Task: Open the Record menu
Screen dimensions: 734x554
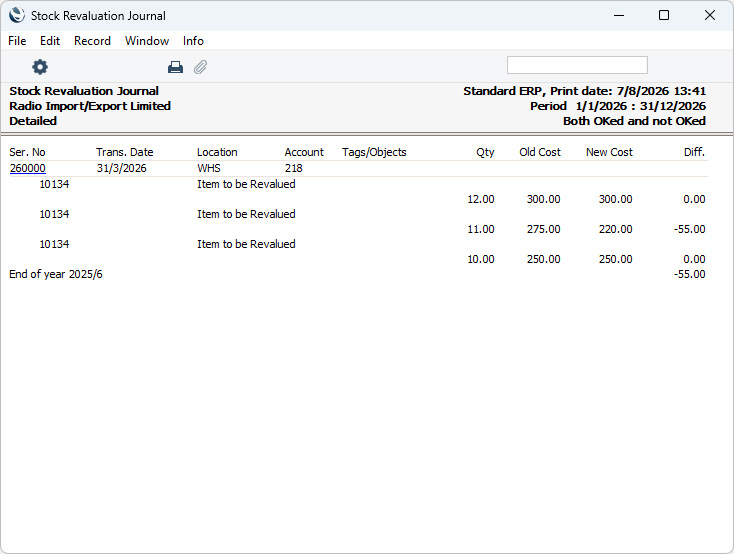Action: [x=92, y=41]
